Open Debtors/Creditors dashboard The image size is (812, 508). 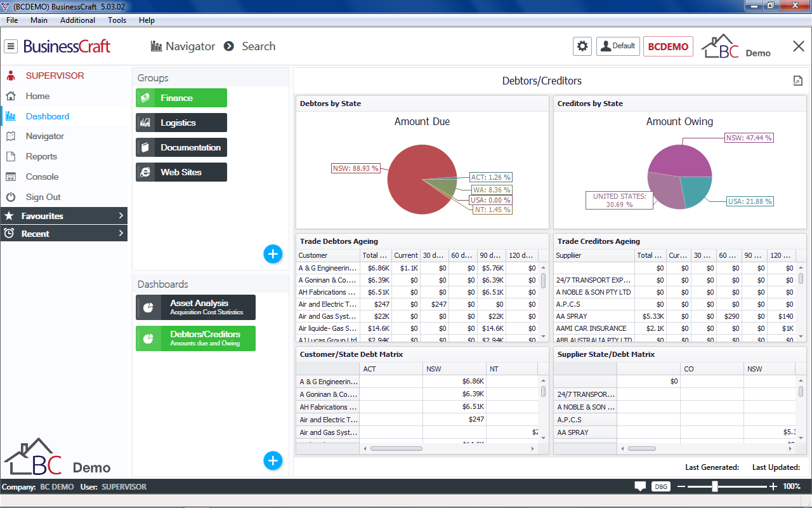[x=195, y=338]
